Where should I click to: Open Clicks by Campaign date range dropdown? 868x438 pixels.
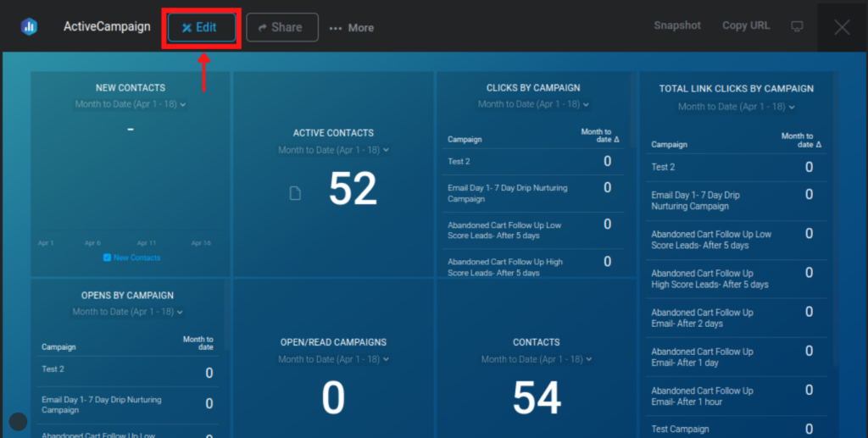533,104
